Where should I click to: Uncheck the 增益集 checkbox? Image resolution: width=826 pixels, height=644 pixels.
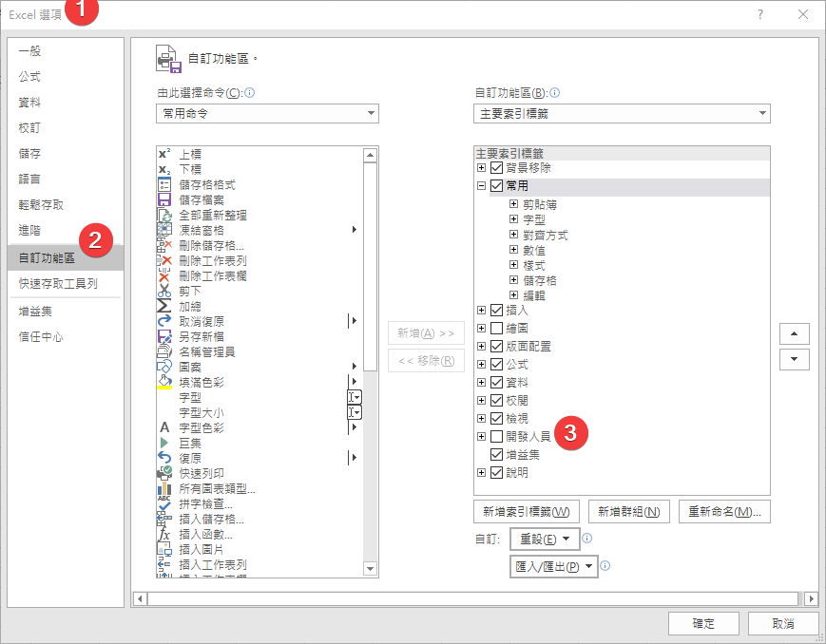pyautogui.click(x=497, y=455)
